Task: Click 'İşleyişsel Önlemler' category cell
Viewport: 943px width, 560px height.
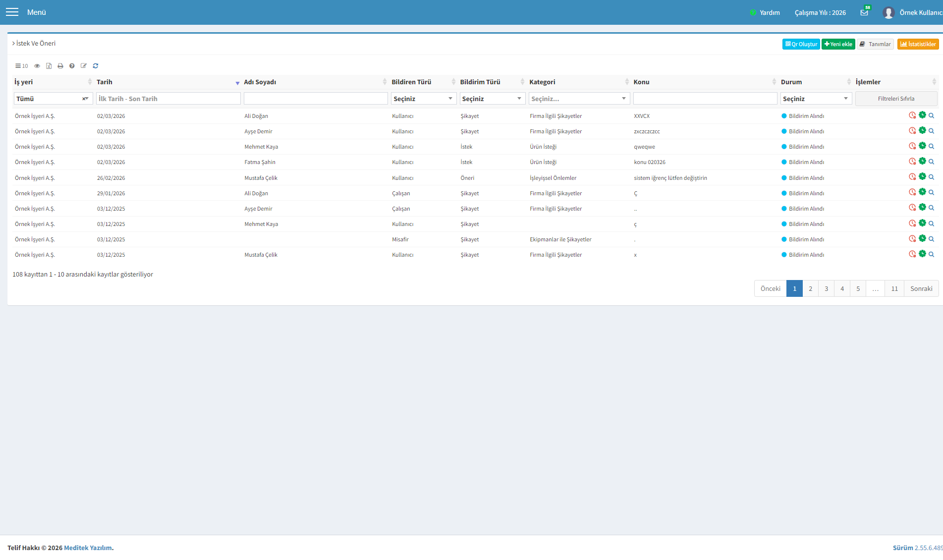Action: [553, 178]
